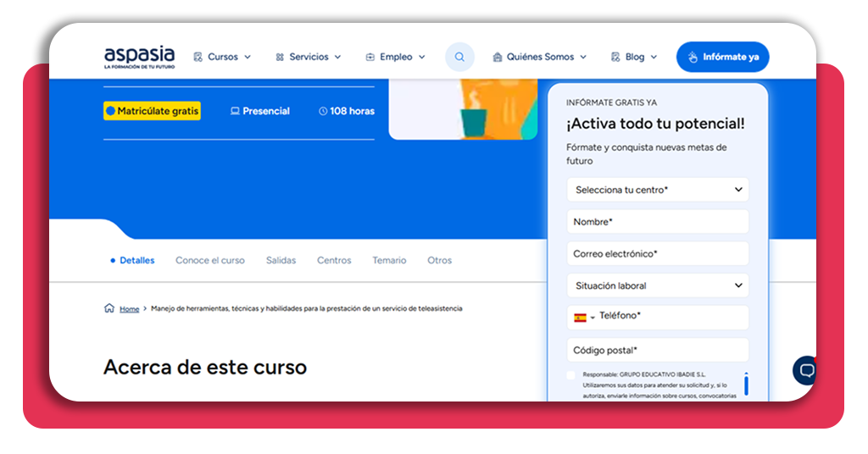The width and height of the screenshot is (868, 454).
Task: Click the 'Acerca de este curso' heading
Action: (x=205, y=368)
